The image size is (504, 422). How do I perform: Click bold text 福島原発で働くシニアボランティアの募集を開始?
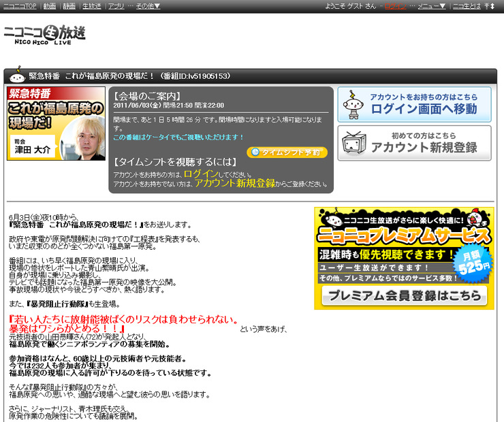tap(89, 344)
